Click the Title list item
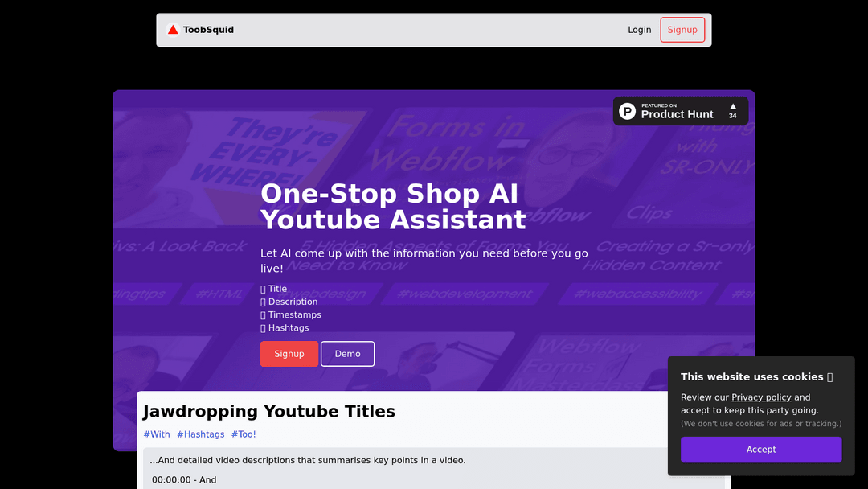Image resolution: width=868 pixels, height=489 pixels. [273, 289]
